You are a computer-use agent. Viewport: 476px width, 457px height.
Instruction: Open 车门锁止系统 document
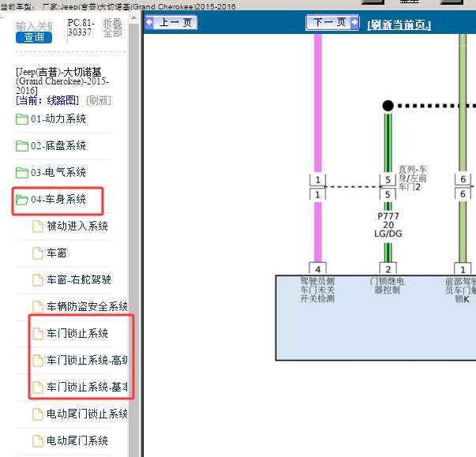tap(77, 333)
